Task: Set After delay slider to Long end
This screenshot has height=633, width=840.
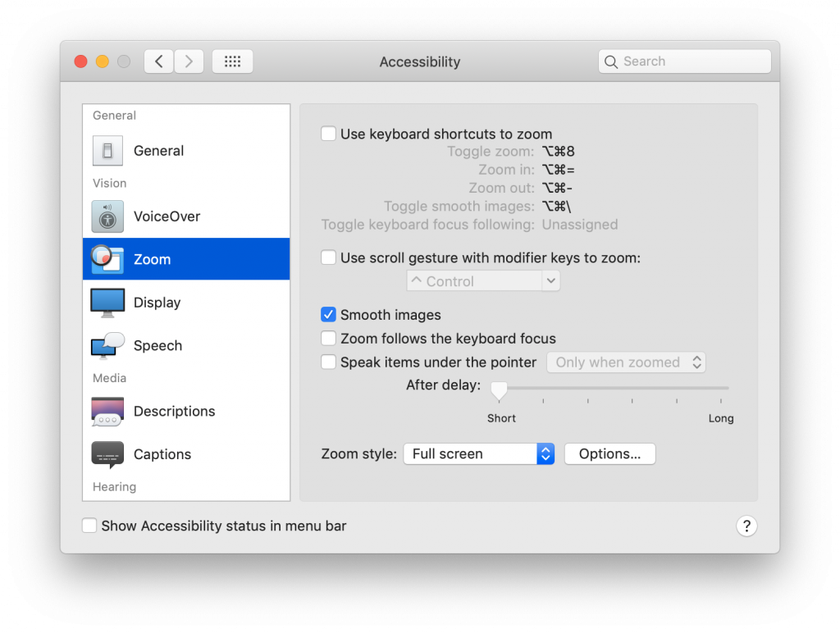Action: click(721, 388)
